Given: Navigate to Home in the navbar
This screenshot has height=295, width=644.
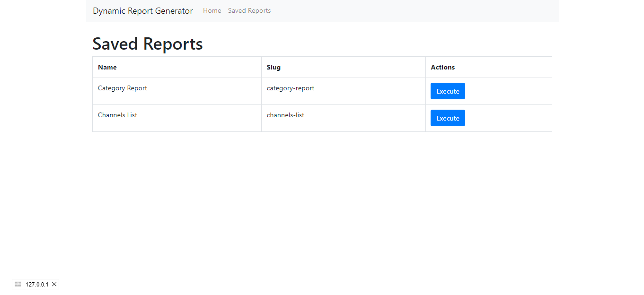Looking at the screenshot, I should [x=212, y=10].
